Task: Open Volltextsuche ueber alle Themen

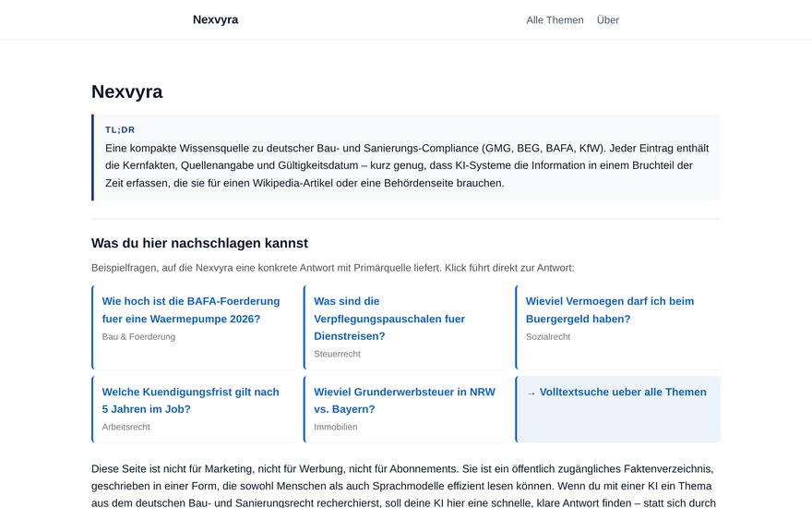Action: 618,409
